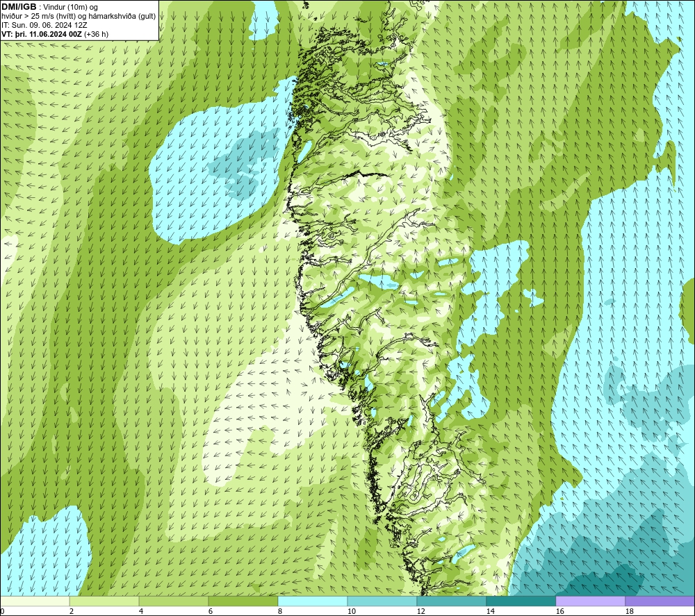Click the 'Vindur (10m) og' legend text
This screenshot has width=695, height=616.
(70, 8)
